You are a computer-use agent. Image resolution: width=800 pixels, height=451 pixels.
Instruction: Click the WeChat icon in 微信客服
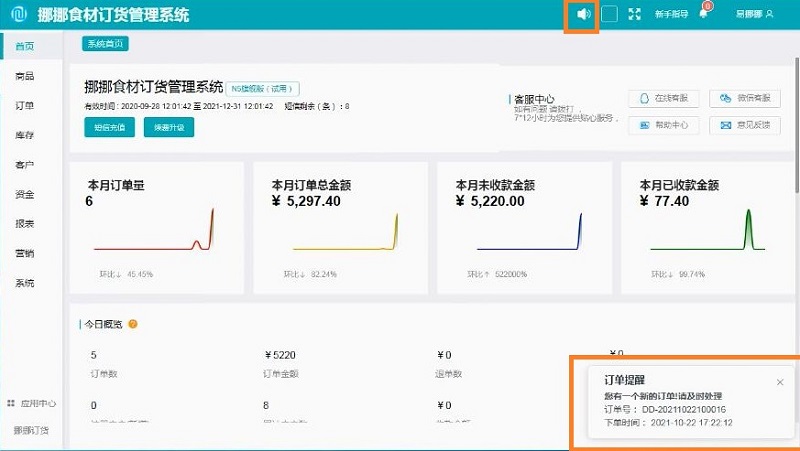click(x=726, y=98)
